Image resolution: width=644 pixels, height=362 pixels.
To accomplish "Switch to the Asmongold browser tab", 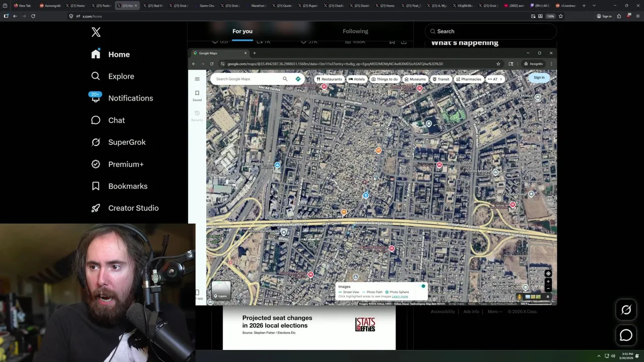I will [50, 6].
